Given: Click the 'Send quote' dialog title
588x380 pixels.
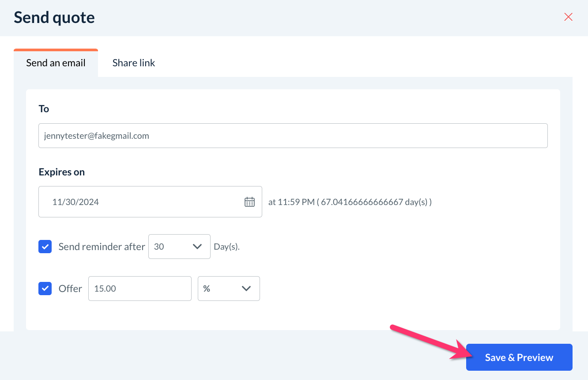Looking at the screenshot, I should tap(54, 17).
